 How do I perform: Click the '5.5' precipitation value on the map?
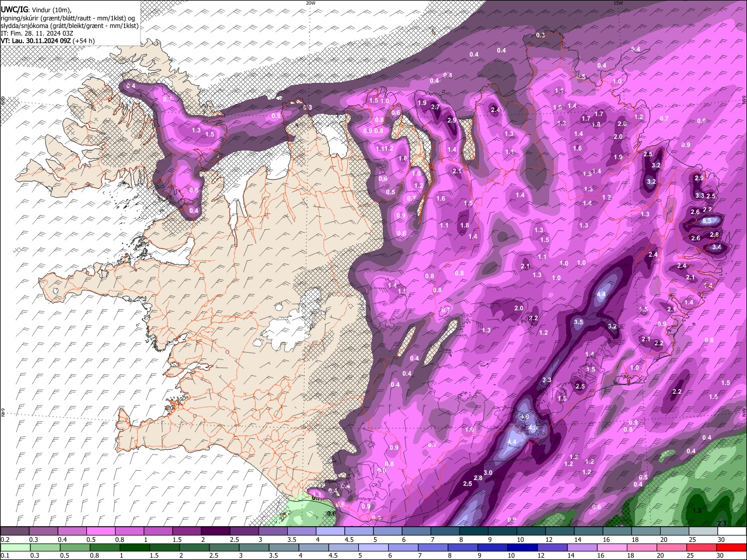(707, 220)
